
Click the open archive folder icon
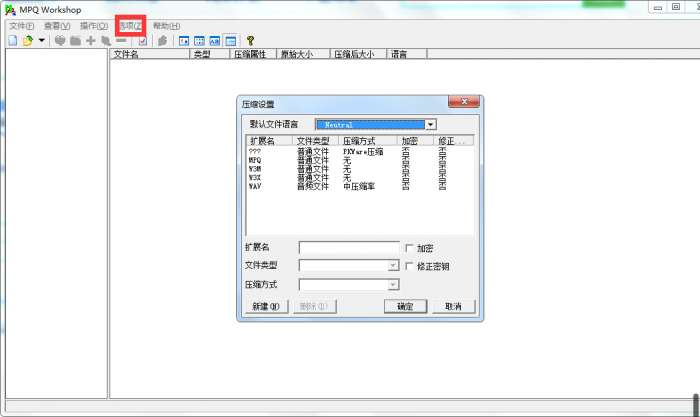pyautogui.click(x=28, y=41)
